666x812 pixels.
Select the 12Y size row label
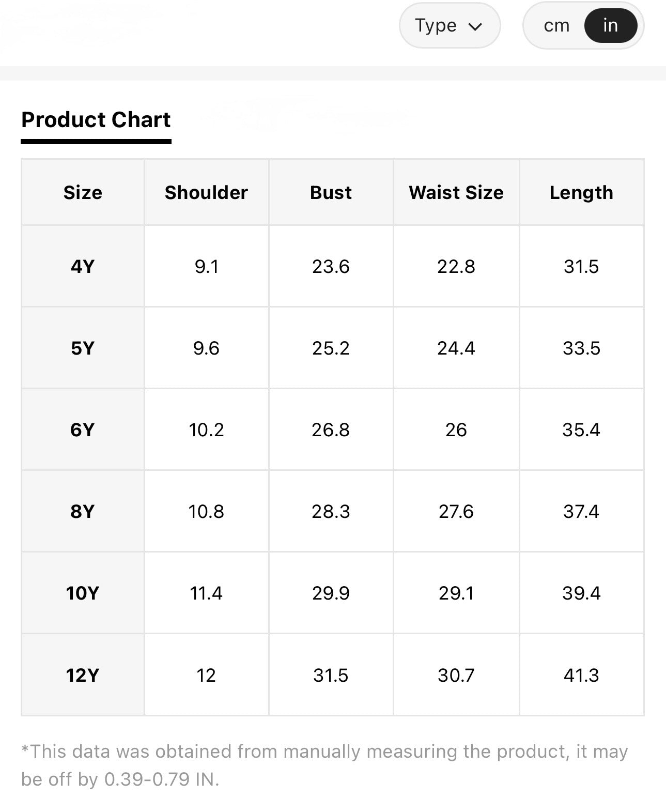pyautogui.click(x=83, y=675)
